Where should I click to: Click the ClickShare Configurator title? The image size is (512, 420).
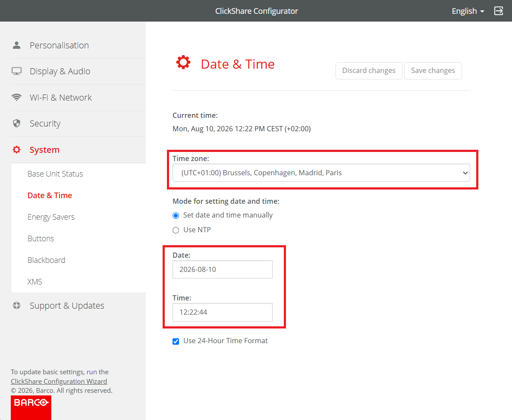point(257,11)
